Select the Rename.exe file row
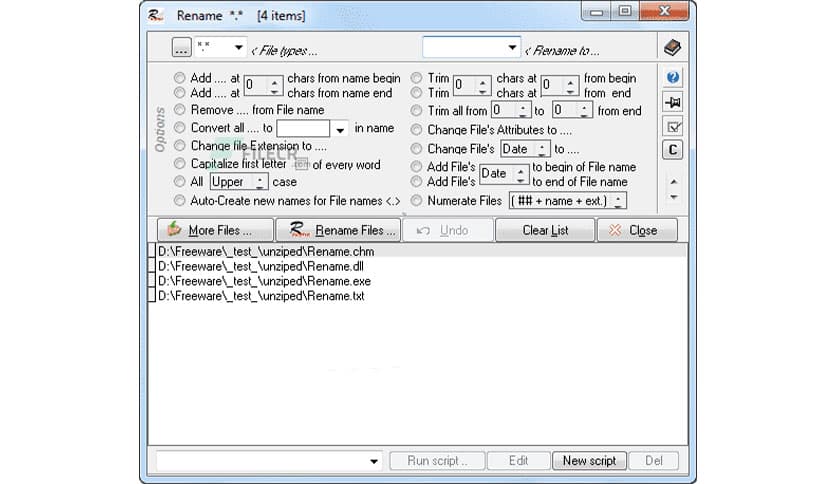836x484 pixels. [x=417, y=281]
